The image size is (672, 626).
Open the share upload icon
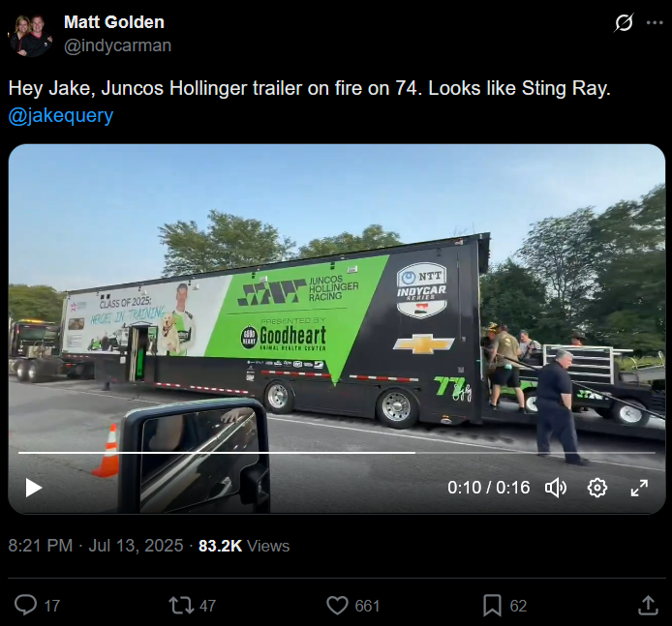pyautogui.click(x=648, y=606)
